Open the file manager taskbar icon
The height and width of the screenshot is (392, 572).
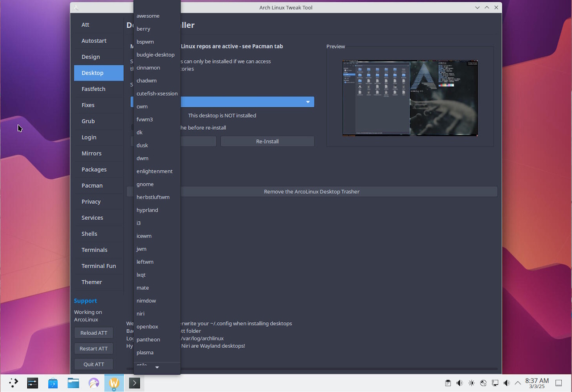point(73,383)
